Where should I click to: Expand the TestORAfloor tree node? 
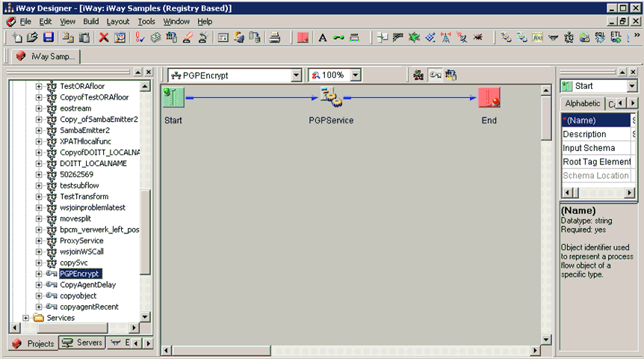click(39, 86)
